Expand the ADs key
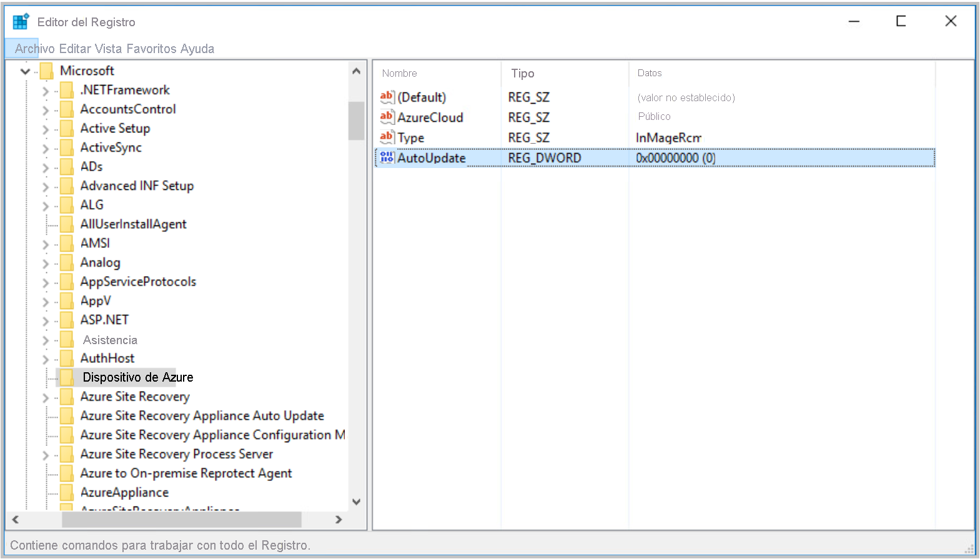Viewport: 980px width, 559px height. [x=45, y=168]
